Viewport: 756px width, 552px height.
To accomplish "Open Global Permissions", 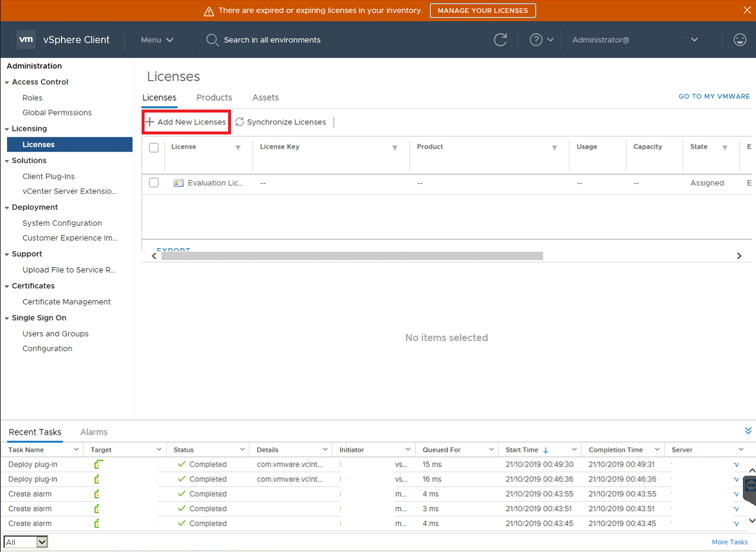I will click(57, 113).
